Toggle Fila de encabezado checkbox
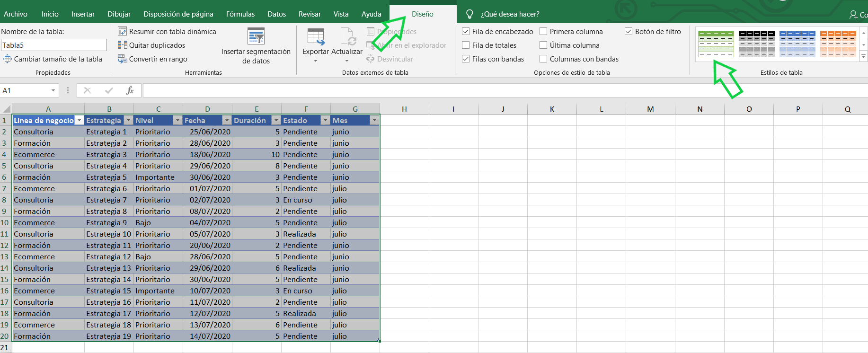 tap(466, 31)
